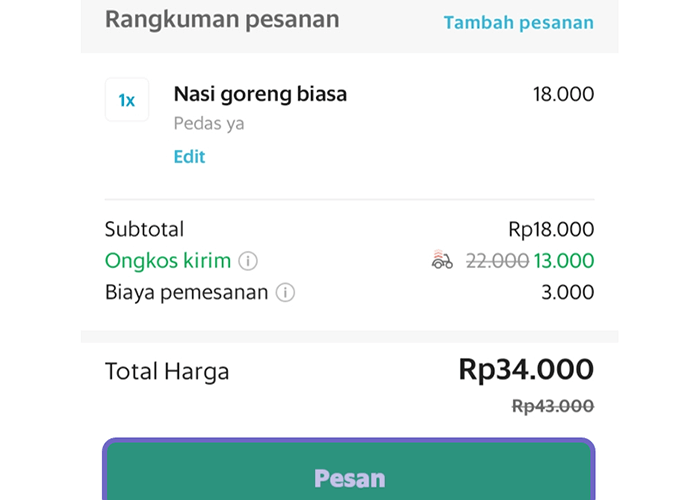Image resolution: width=700 pixels, height=500 pixels.
Task: Tap the Biaya pemesanan label
Action: coord(187,292)
